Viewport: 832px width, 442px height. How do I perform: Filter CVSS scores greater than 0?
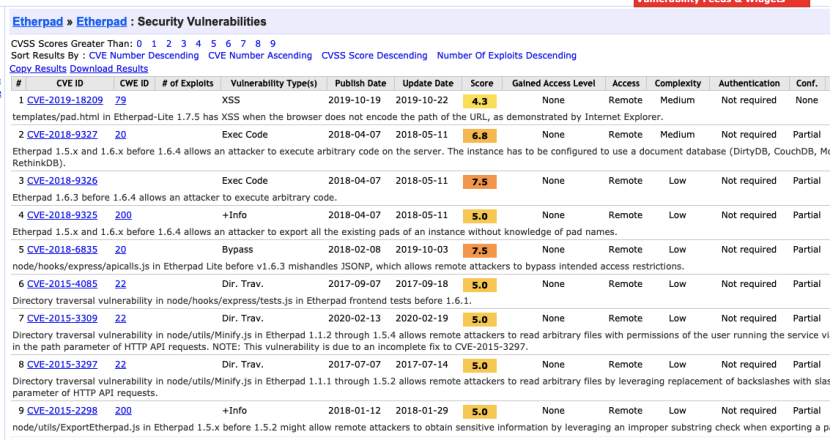coord(139,44)
